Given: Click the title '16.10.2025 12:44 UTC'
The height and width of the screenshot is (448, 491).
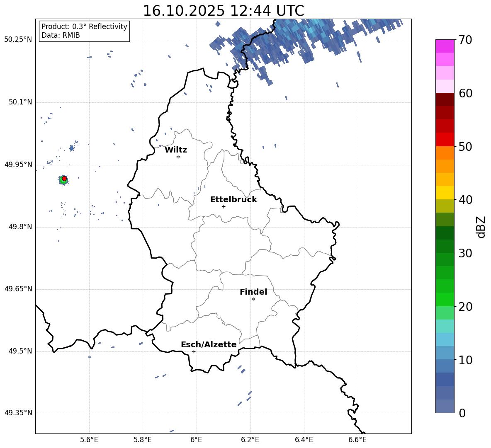Looking at the screenshot, I should point(223,11).
